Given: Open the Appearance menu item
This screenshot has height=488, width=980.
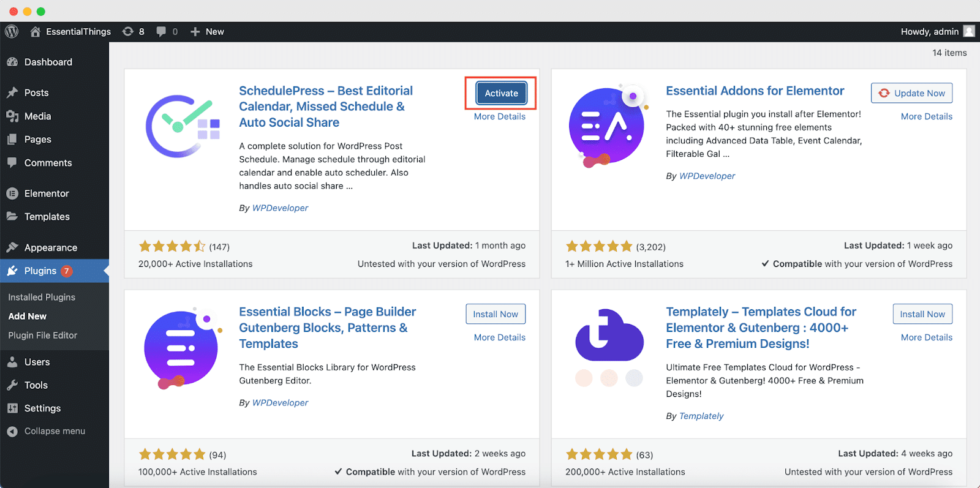Looking at the screenshot, I should (51, 247).
